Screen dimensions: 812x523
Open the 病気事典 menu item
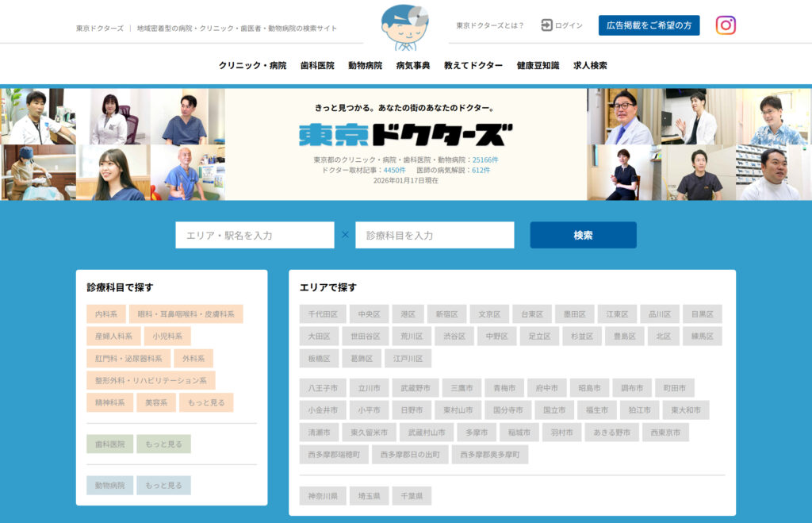click(412, 66)
